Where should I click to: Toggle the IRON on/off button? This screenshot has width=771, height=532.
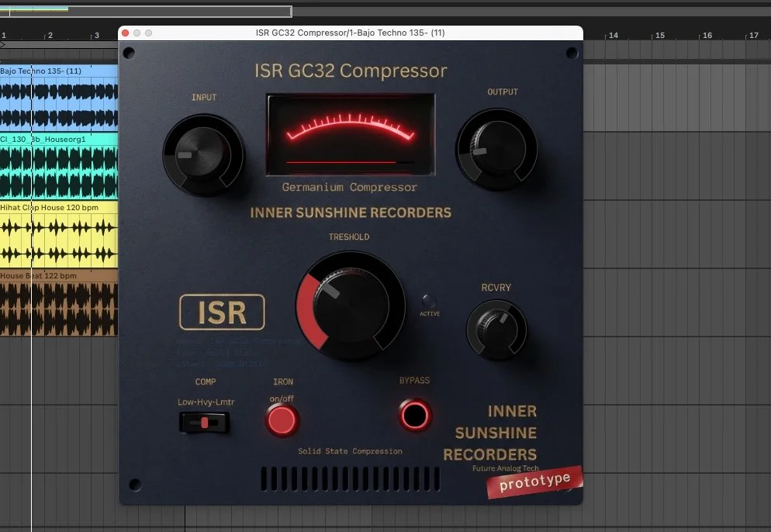[x=282, y=421]
